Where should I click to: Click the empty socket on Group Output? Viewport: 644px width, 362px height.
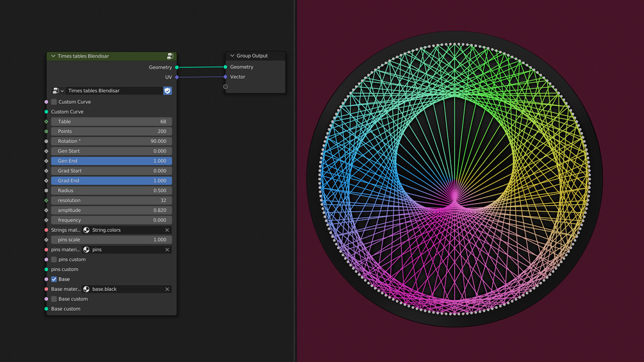coord(225,86)
